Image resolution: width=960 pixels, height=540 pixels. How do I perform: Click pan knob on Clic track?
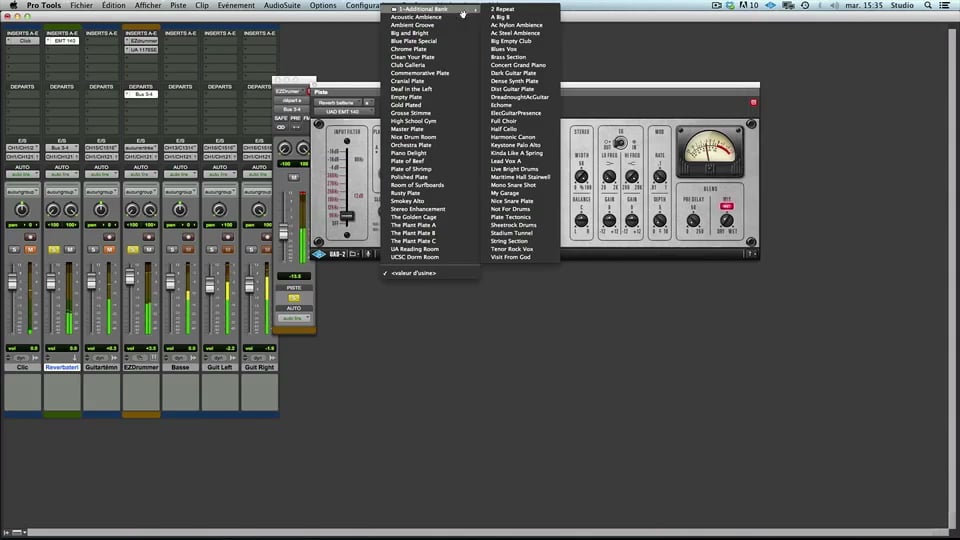(22, 209)
